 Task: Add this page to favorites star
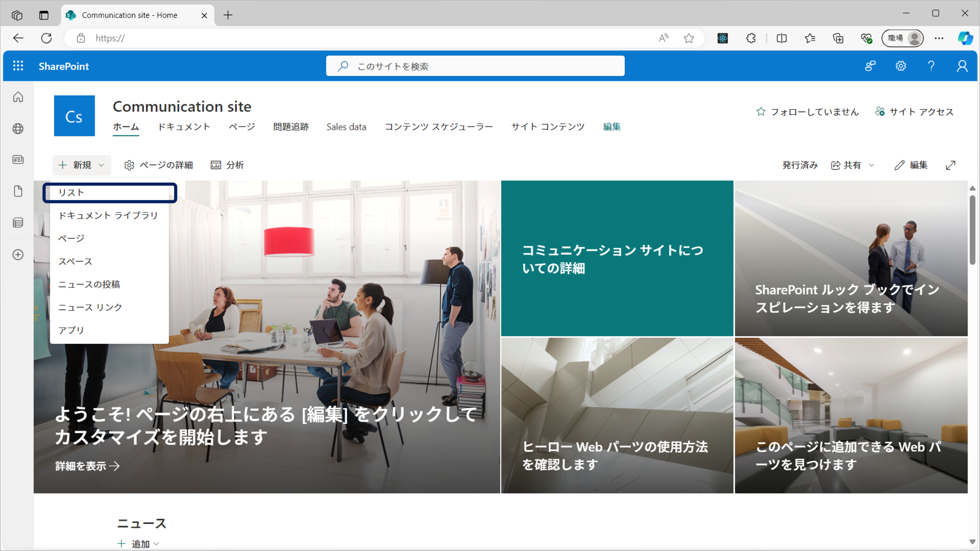click(689, 38)
